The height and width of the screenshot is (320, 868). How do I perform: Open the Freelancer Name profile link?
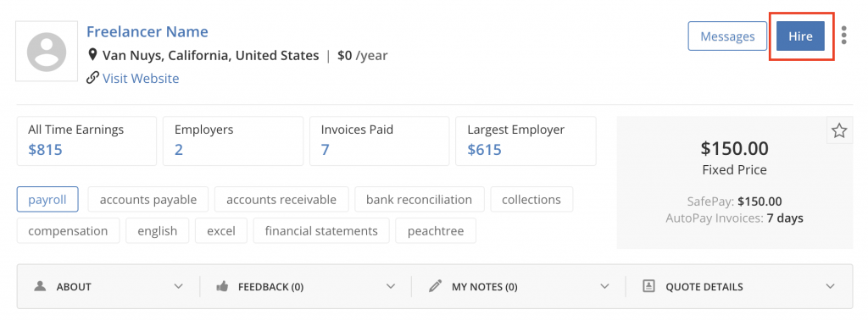point(147,31)
